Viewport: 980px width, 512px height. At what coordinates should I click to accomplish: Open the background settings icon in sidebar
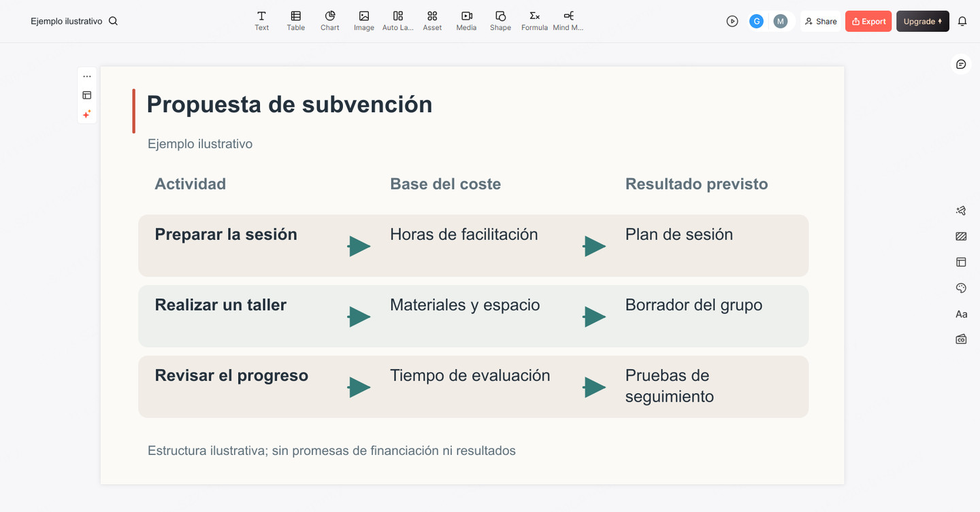(961, 237)
